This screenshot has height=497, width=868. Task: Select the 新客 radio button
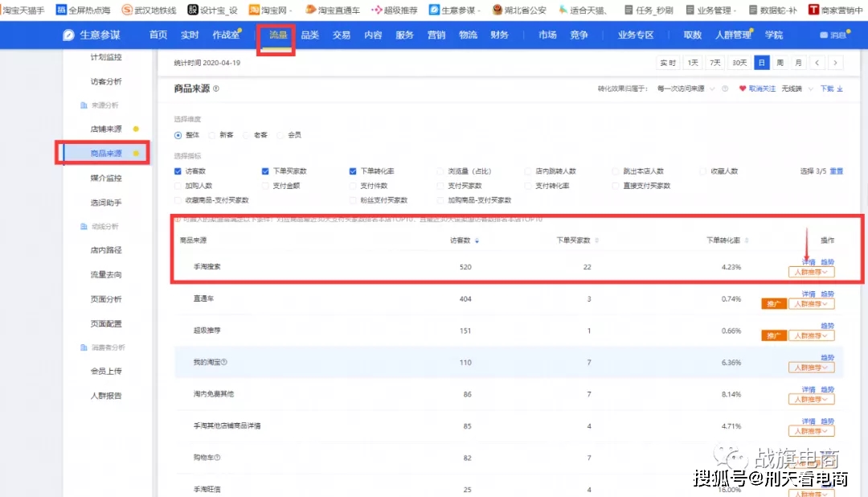pyautogui.click(x=213, y=135)
